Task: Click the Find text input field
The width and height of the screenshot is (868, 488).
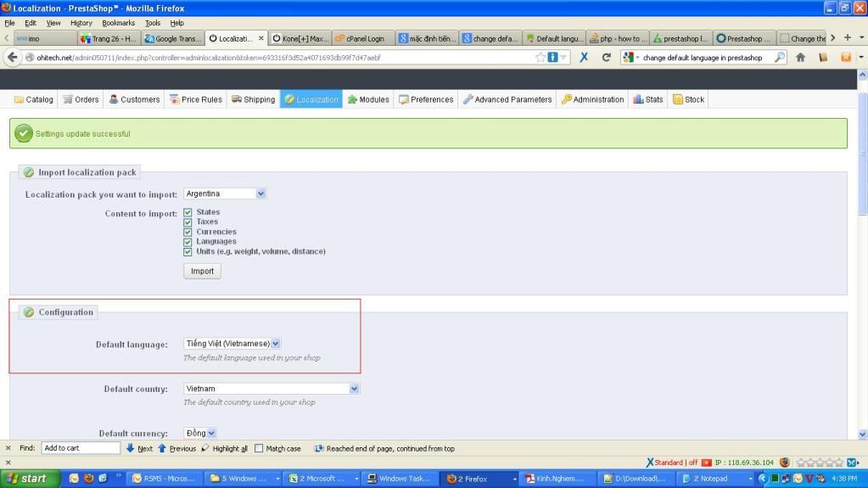Action: (81, 448)
